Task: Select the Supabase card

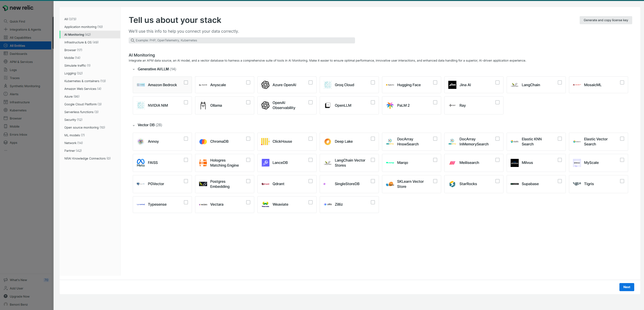Action: [536, 184]
